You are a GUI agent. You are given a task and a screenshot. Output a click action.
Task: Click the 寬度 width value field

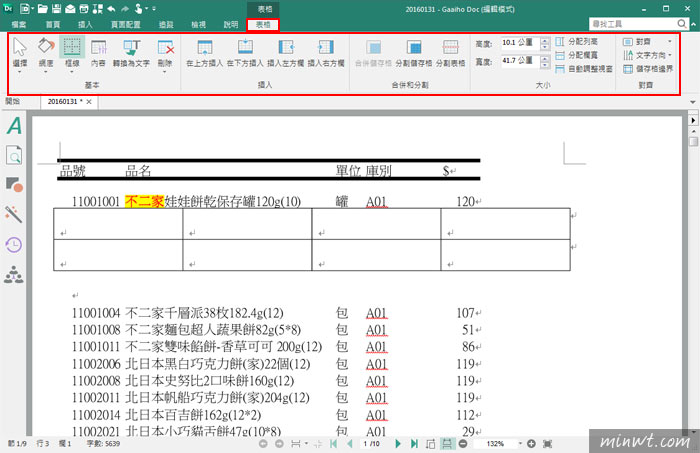tap(520, 61)
